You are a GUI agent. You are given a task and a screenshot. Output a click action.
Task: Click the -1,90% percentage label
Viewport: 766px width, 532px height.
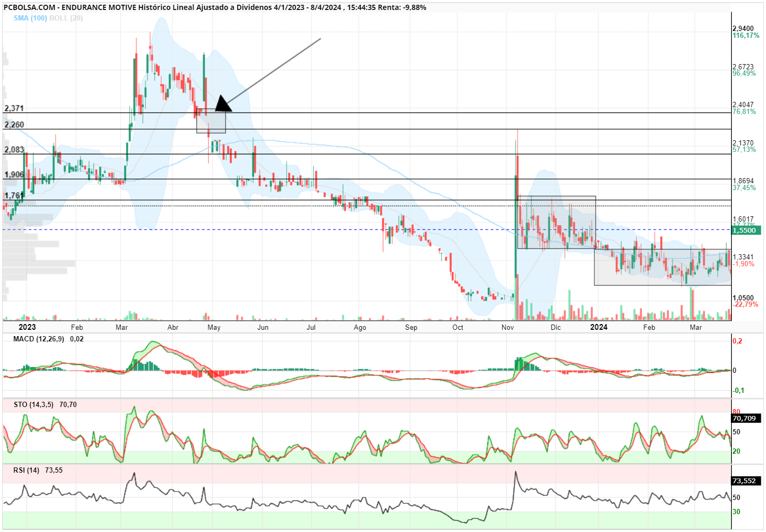pos(744,264)
